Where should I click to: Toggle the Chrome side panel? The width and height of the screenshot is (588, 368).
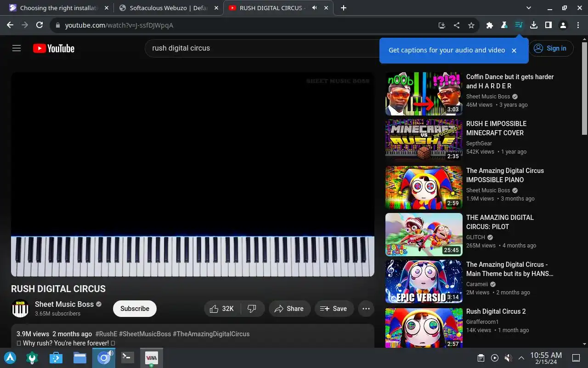point(548,25)
